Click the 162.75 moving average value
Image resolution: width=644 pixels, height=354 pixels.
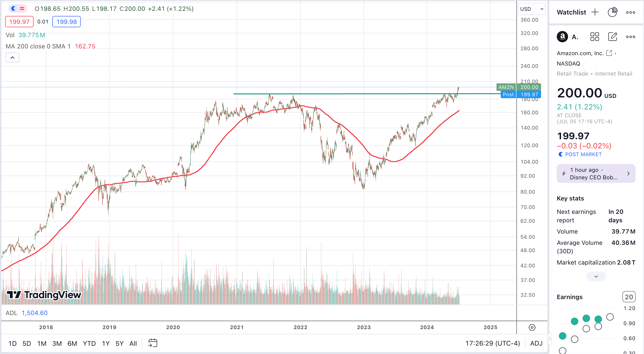pyautogui.click(x=85, y=46)
